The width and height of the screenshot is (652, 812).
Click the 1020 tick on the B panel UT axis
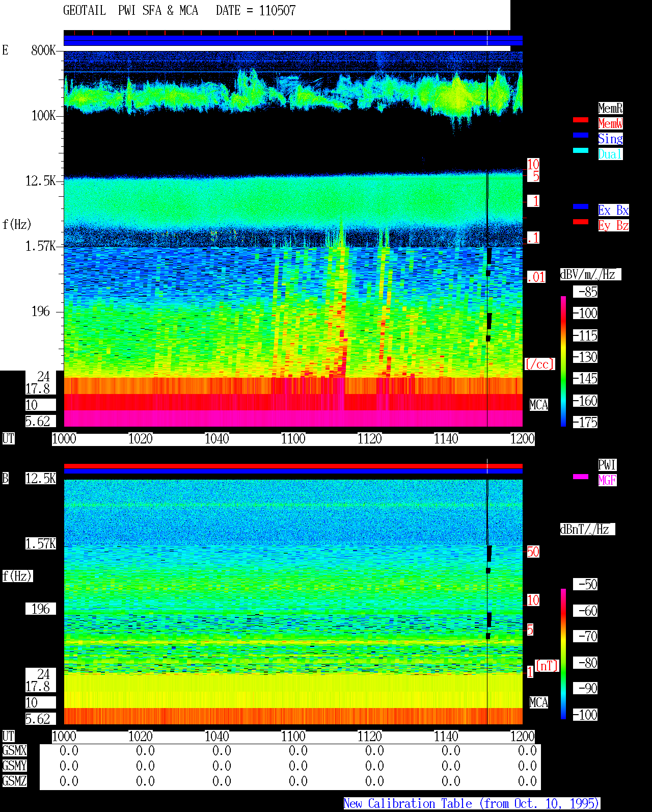tap(140, 736)
